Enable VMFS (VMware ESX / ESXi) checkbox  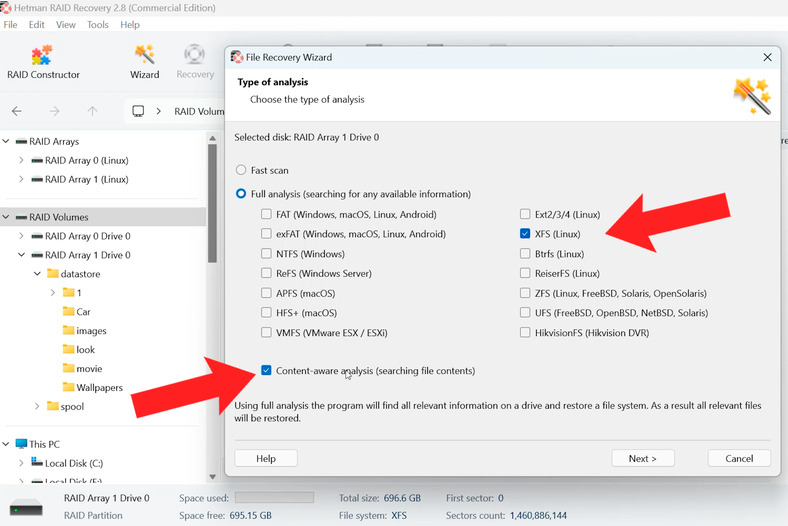[x=266, y=332]
